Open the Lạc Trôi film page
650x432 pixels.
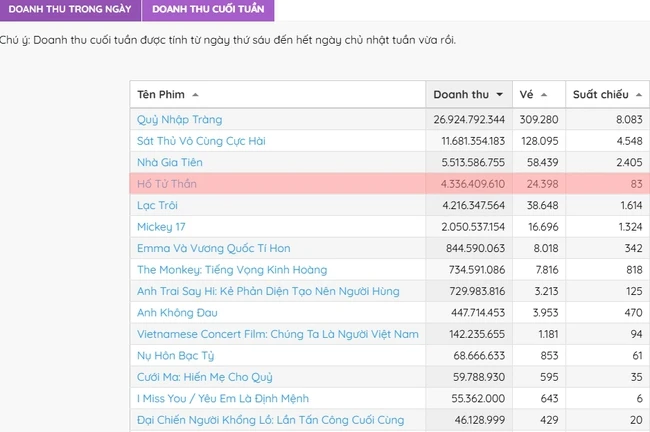157,205
